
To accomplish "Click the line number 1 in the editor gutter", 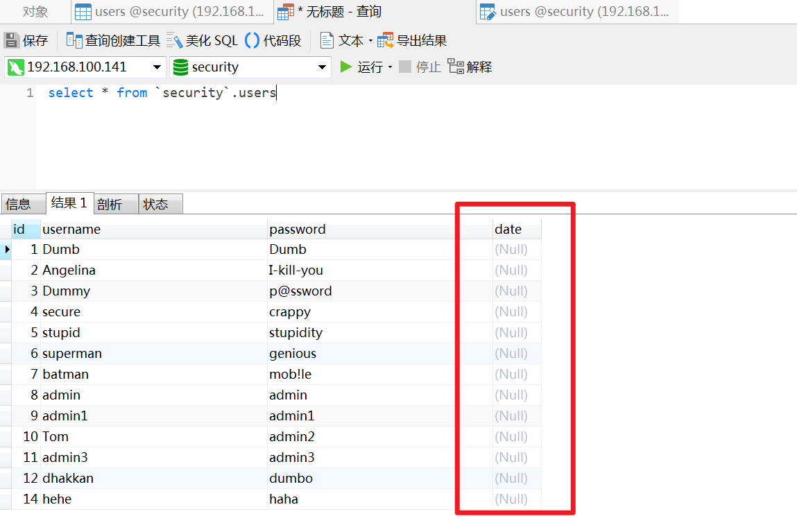I will tap(30, 92).
